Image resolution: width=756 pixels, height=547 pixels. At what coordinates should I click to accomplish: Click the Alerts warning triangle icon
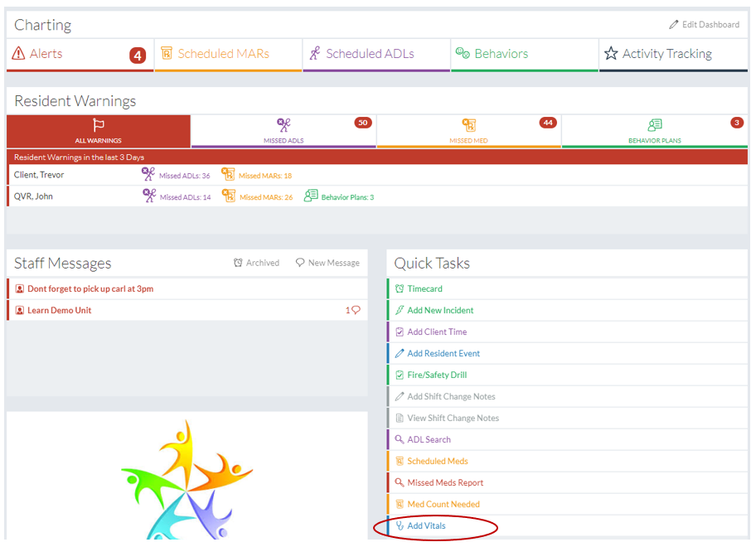[x=18, y=54]
